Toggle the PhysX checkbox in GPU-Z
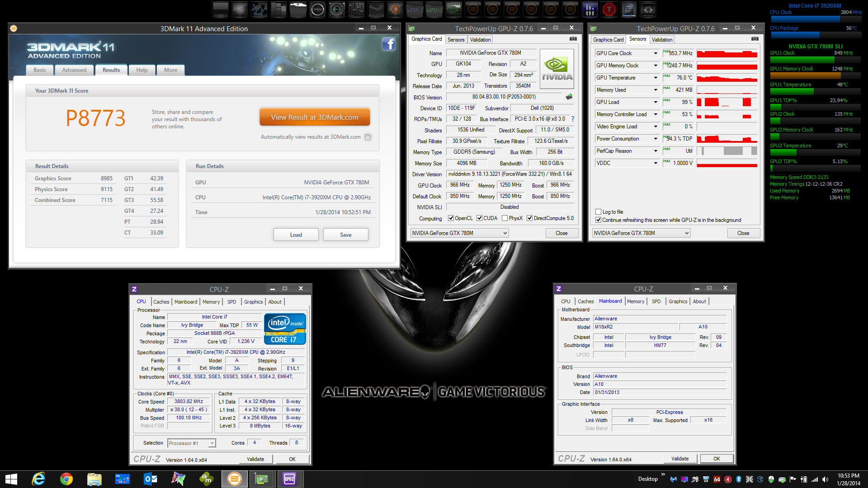Screen dimensions: 868x488 click(x=505, y=218)
